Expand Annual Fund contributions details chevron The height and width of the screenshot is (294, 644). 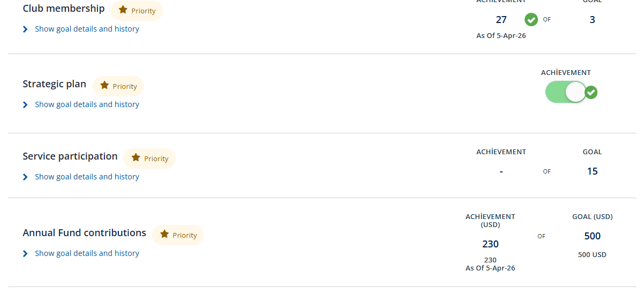tap(25, 254)
